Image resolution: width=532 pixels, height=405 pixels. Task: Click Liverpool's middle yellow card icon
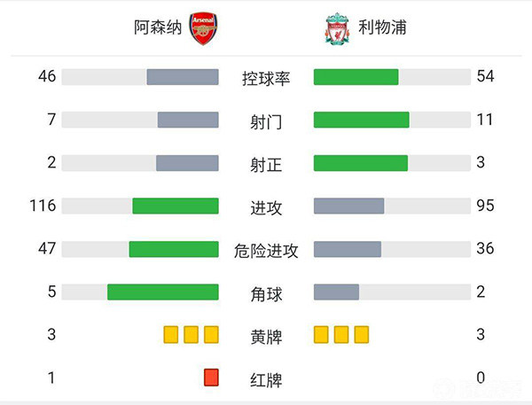tap(341, 335)
